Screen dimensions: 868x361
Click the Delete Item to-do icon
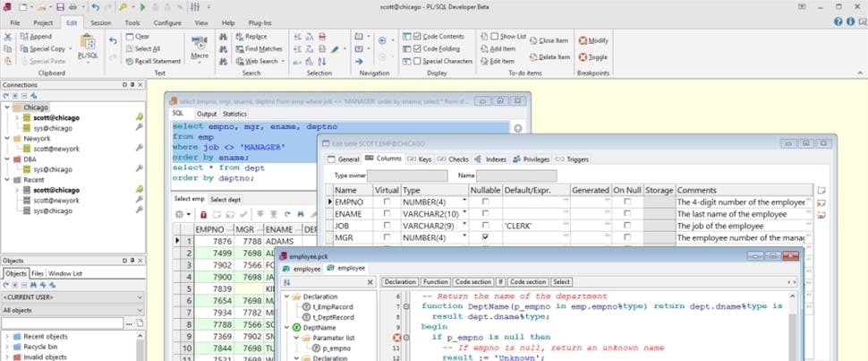pos(534,56)
